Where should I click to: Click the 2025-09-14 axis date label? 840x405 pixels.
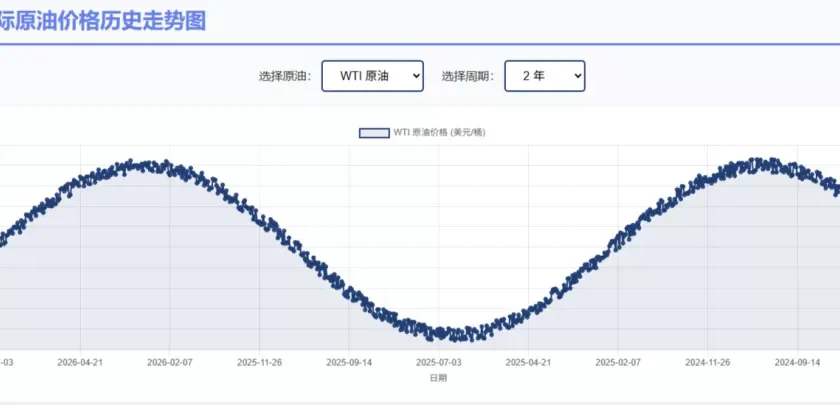point(349,362)
